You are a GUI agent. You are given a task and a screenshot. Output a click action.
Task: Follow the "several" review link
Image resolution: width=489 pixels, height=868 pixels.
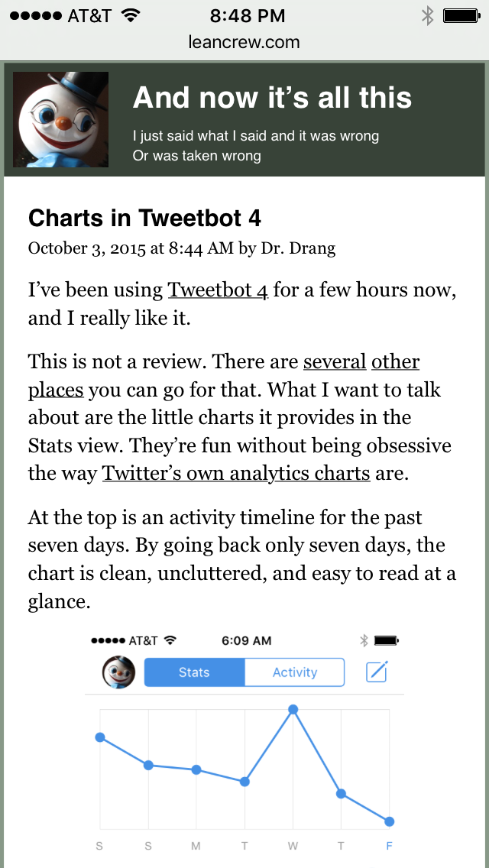tap(335, 361)
